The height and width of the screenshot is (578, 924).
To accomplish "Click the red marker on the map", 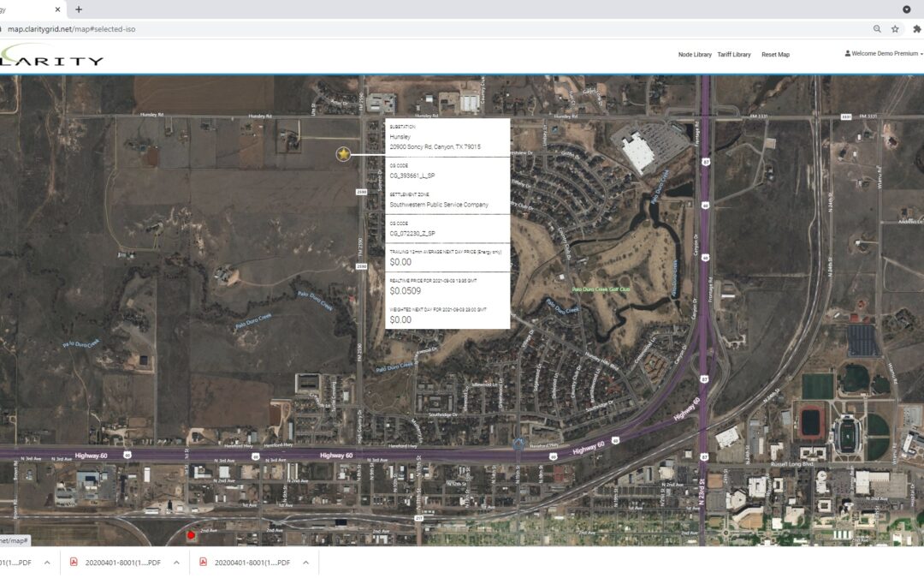I will point(191,535).
